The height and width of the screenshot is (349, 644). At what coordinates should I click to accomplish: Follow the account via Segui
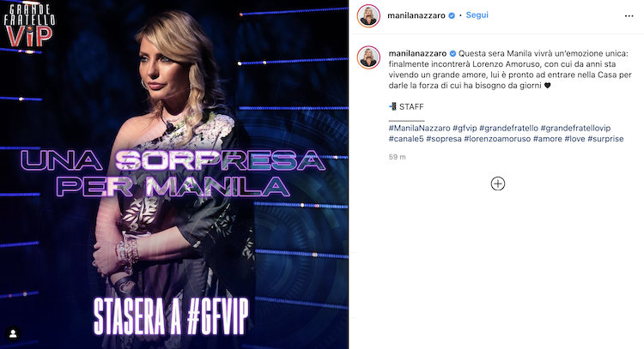point(477,15)
